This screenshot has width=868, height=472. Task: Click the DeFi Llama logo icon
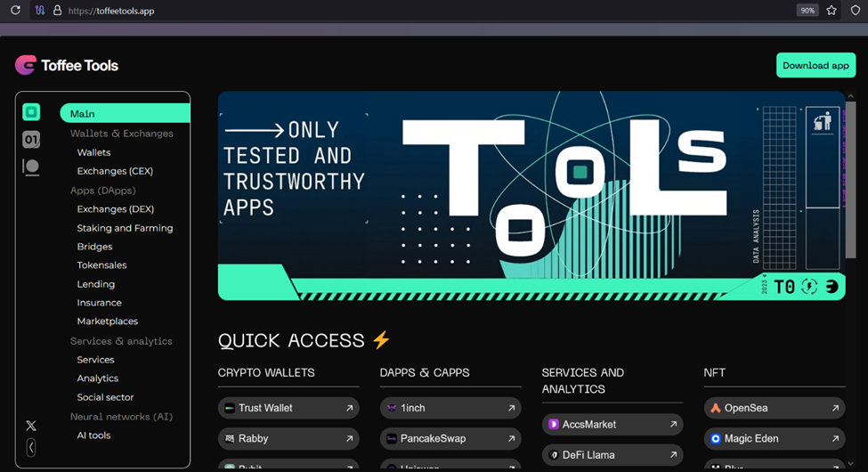click(x=554, y=455)
